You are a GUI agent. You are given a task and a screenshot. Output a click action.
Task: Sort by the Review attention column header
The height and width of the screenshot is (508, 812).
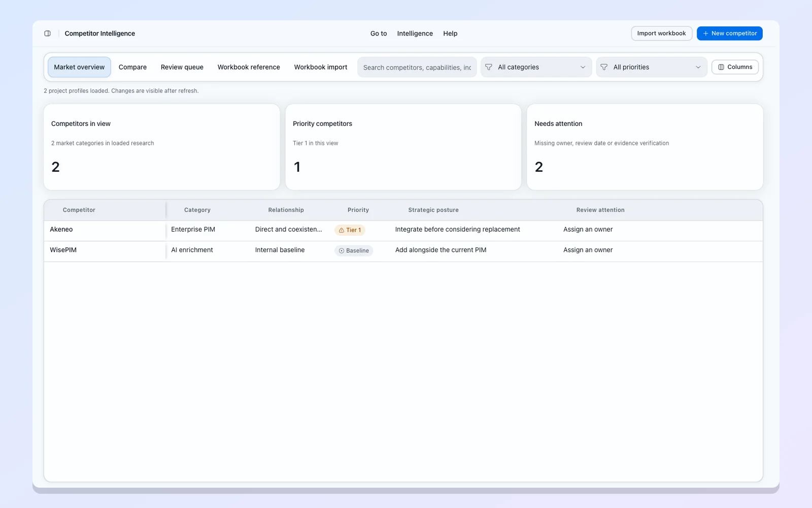pos(600,210)
